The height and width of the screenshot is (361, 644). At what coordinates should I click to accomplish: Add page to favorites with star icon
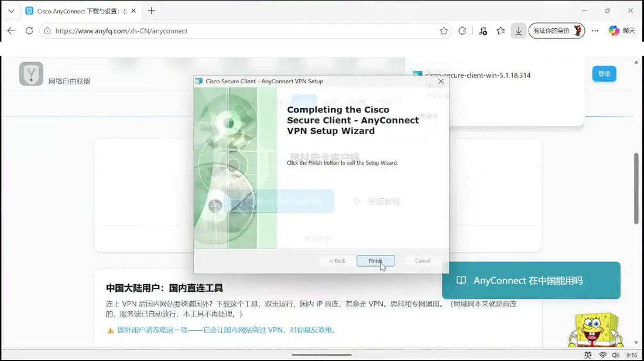pyautogui.click(x=444, y=31)
